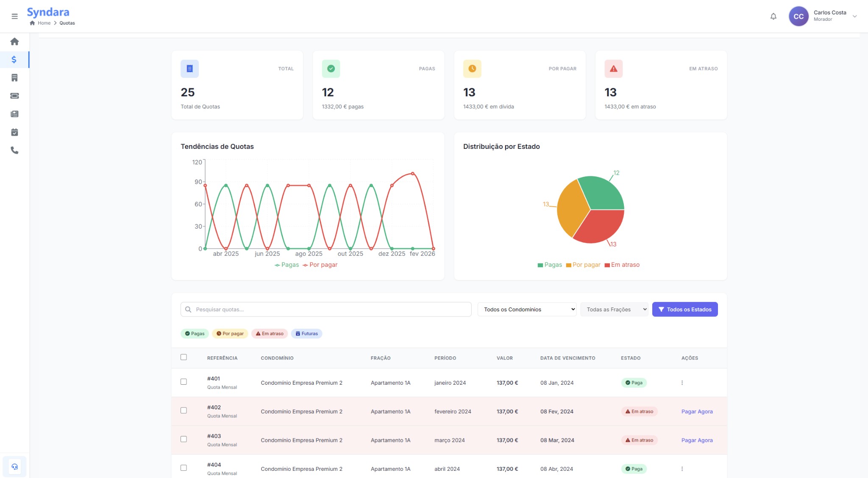
Task: Click the newspaper icon in sidebar
Action: click(x=14, y=114)
